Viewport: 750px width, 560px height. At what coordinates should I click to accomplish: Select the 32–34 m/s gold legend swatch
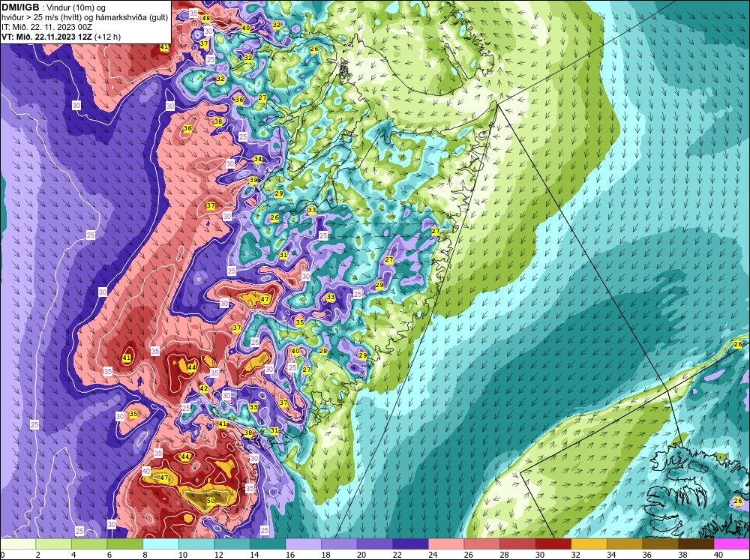tap(589, 544)
